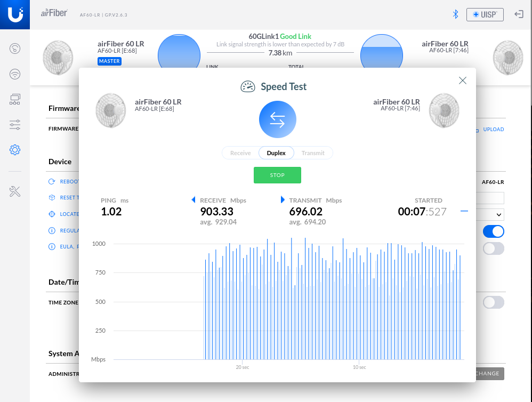Click the logout icon in header
The width and height of the screenshot is (532, 402).
[x=519, y=14]
